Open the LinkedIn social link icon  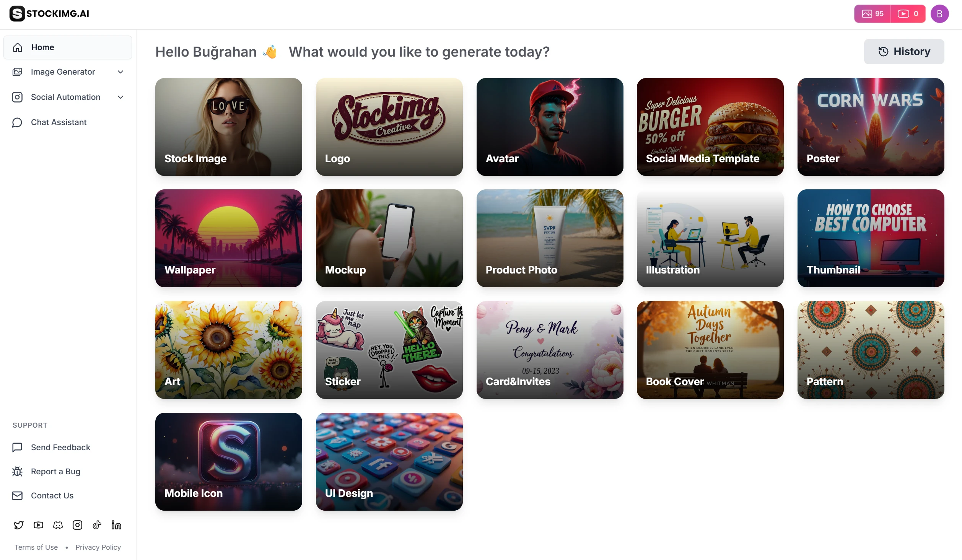coord(116,525)
